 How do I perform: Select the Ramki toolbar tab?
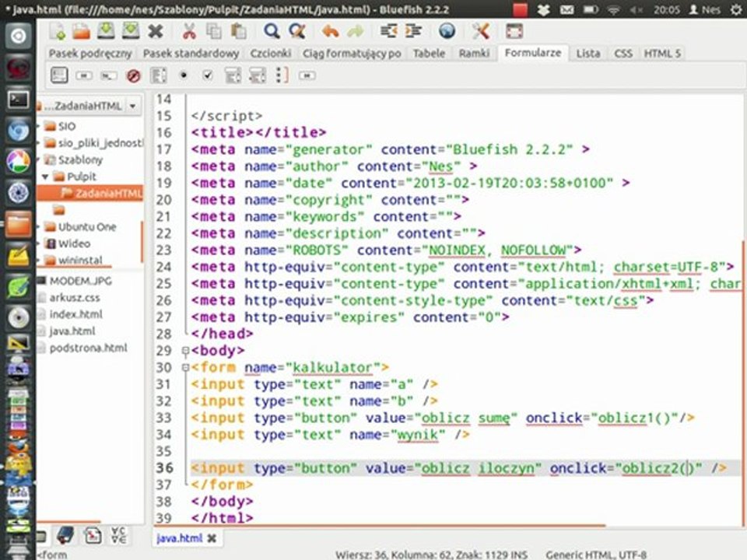(x=474, y=54)
